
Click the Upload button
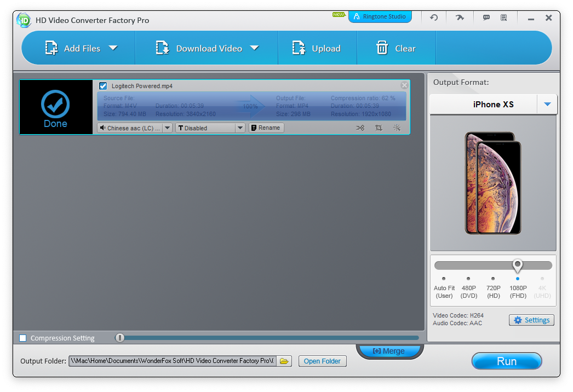(317, 48)
